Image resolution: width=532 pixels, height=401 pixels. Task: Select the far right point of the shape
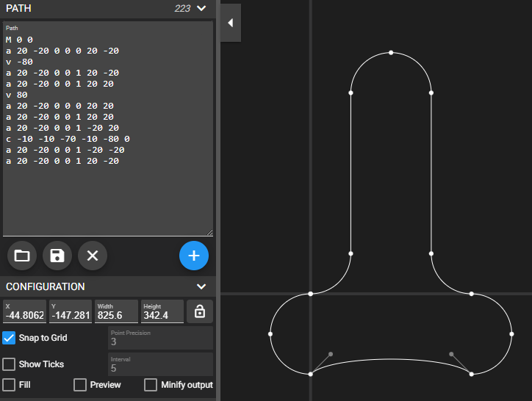click(511, 334)
